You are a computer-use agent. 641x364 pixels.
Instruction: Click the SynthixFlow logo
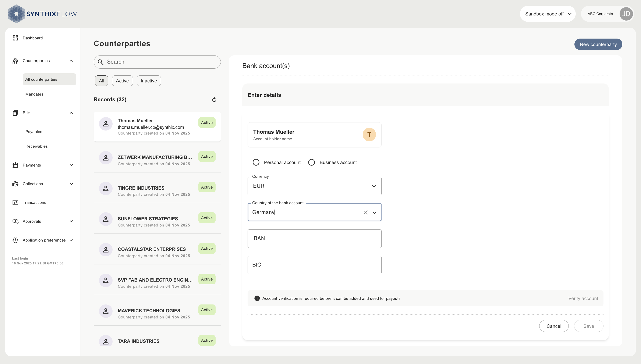coord(42,14)
